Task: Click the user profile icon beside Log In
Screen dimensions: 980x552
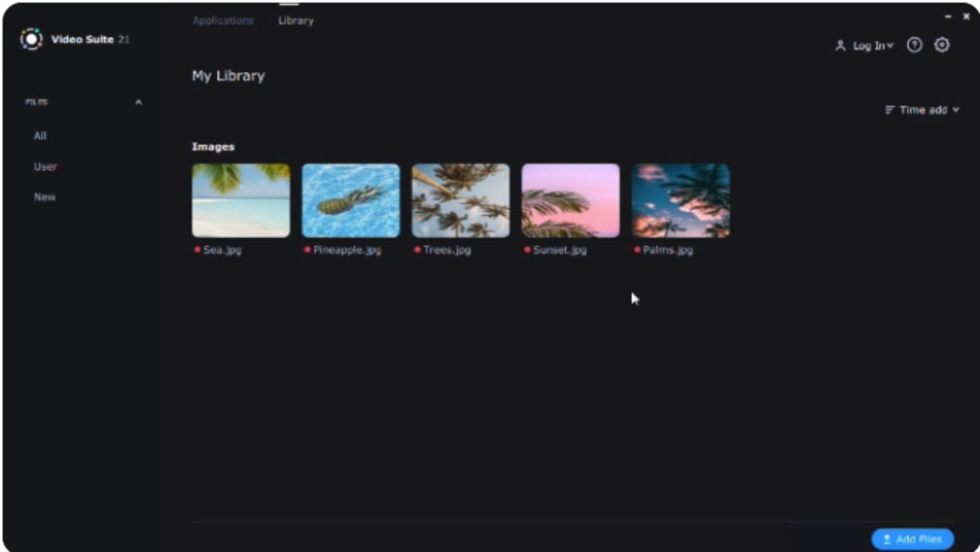Action: 841,46
